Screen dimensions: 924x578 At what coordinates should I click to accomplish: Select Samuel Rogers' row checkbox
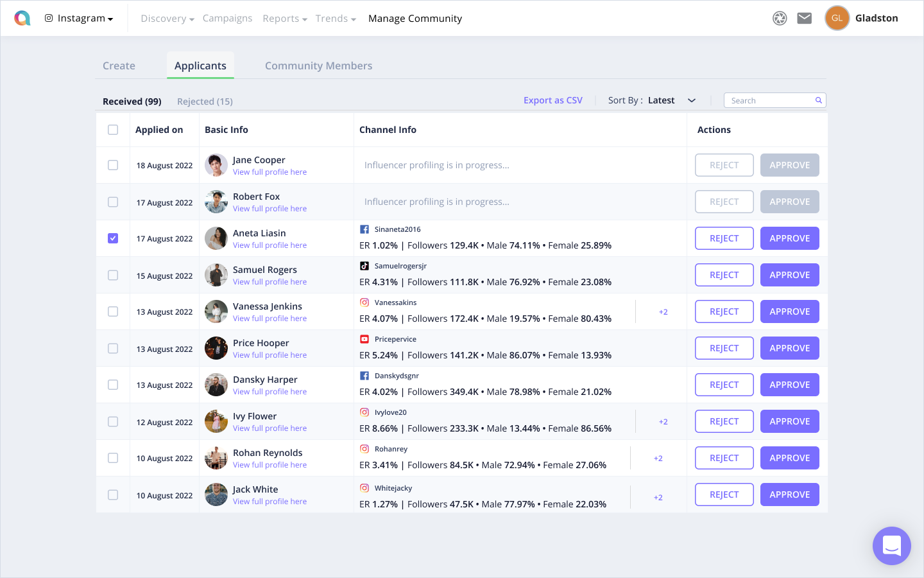click(113, 275)
